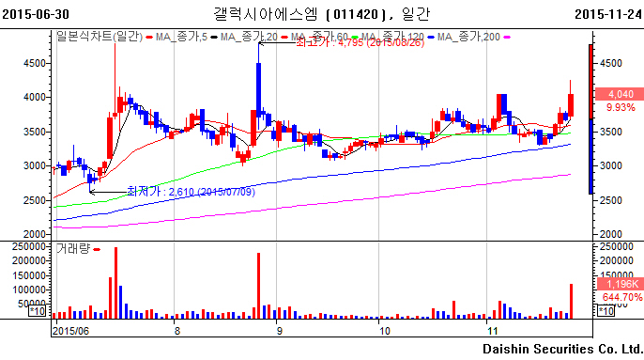Click the current price tag 4,040

pos(620,94)
